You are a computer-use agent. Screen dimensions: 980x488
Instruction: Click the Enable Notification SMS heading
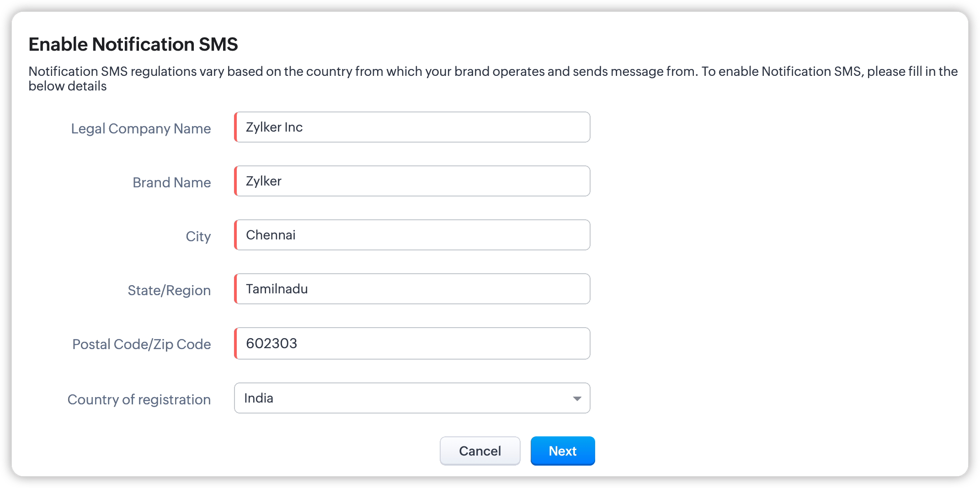coord(133,44)
